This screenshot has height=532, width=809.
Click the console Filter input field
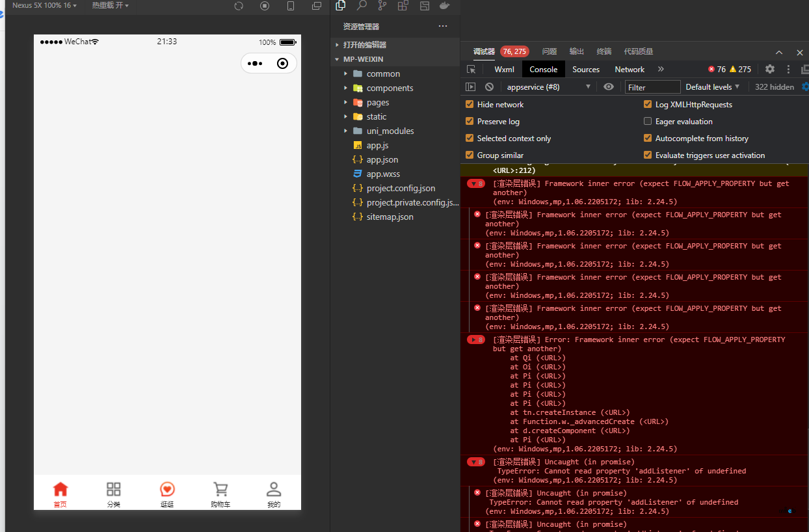pos(653,86)
